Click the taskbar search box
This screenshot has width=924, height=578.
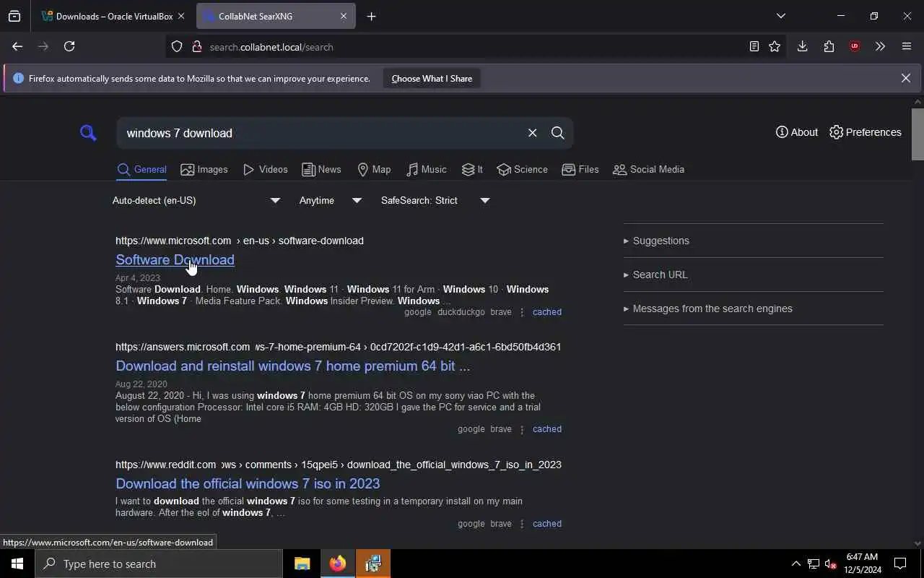pyautogui.click(x=159, y=564)
